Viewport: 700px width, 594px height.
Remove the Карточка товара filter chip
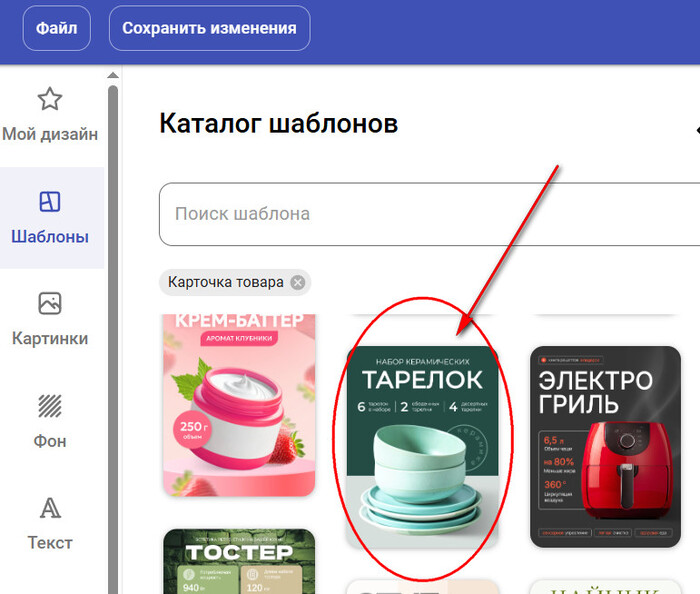297,283
